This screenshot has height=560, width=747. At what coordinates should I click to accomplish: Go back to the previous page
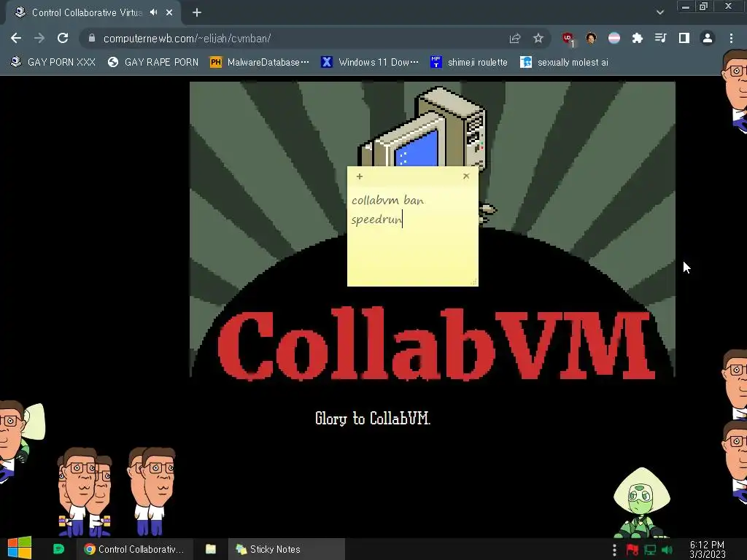[16, 38]
